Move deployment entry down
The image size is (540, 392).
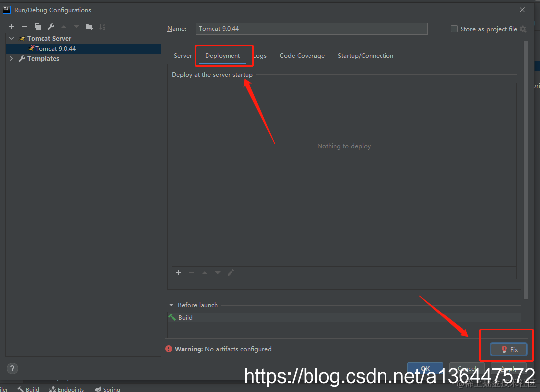pyautogui.click(x=218, y=273)
